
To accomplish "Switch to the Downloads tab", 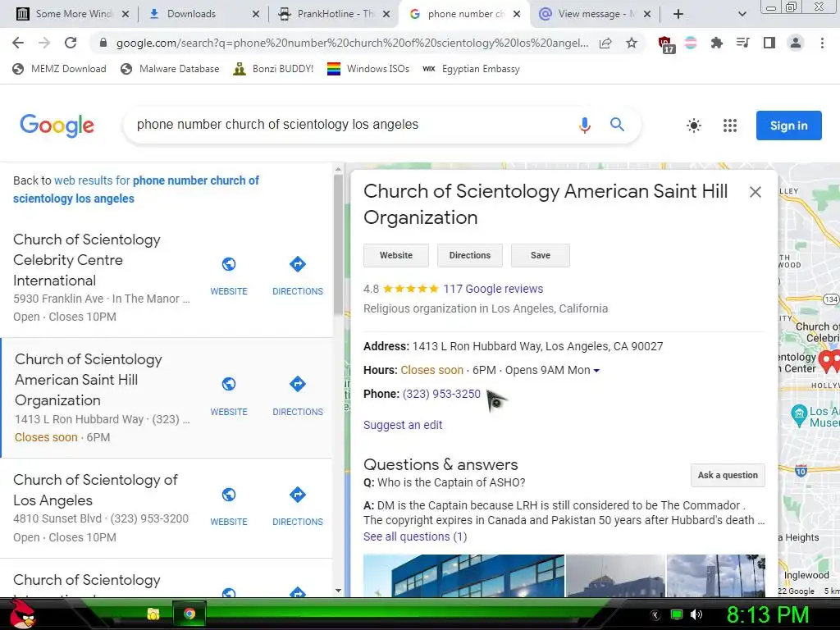I will coord(191,14).
